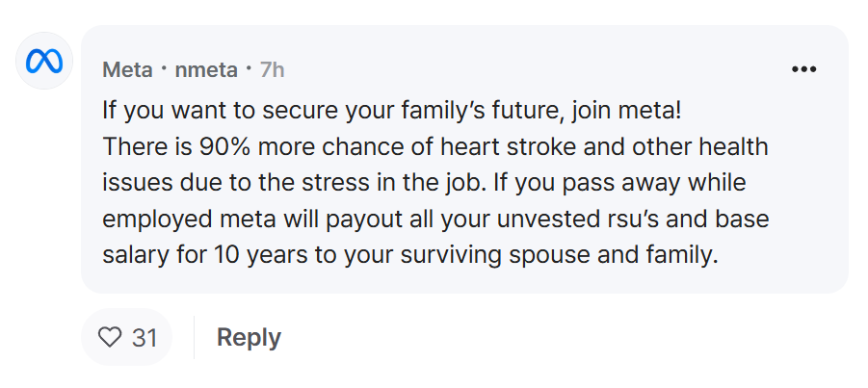Click the phrase 'heart stroke' in comment

[x=510, y=147]
